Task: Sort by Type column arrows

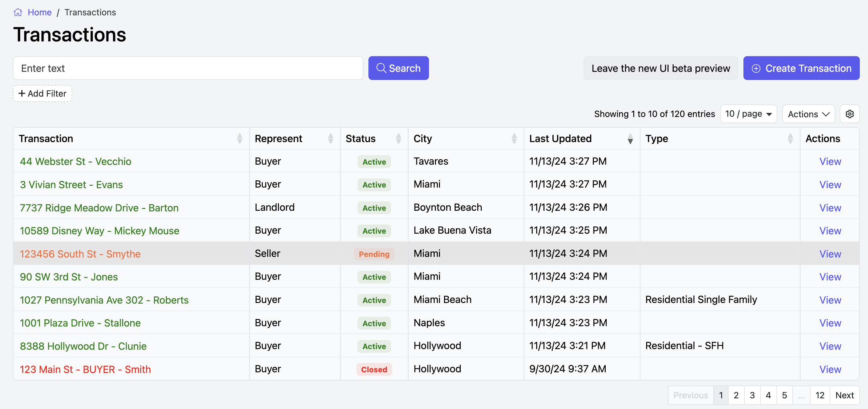Action: (x=790, y=139)
